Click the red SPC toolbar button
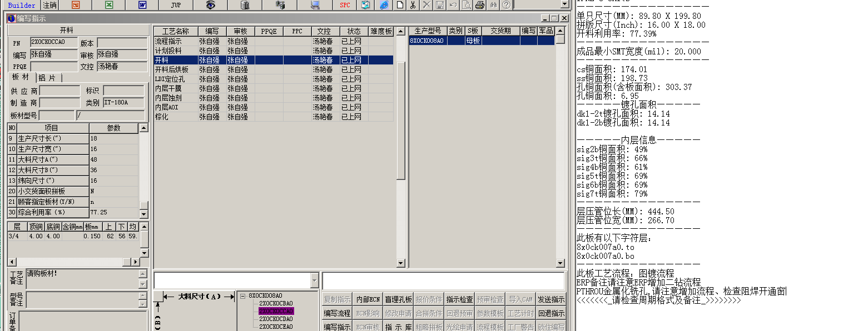This screenshot has width=868, height=331. [345, 5]
